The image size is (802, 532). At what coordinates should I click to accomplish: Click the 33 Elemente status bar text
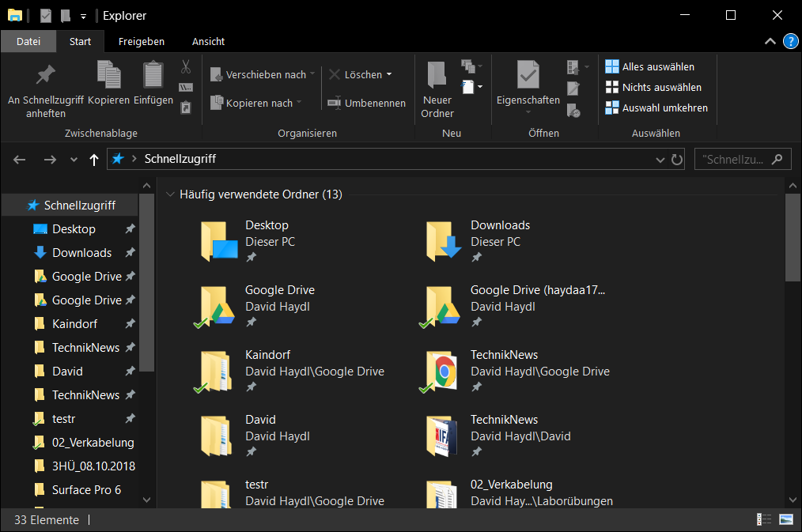coord(47,519)
